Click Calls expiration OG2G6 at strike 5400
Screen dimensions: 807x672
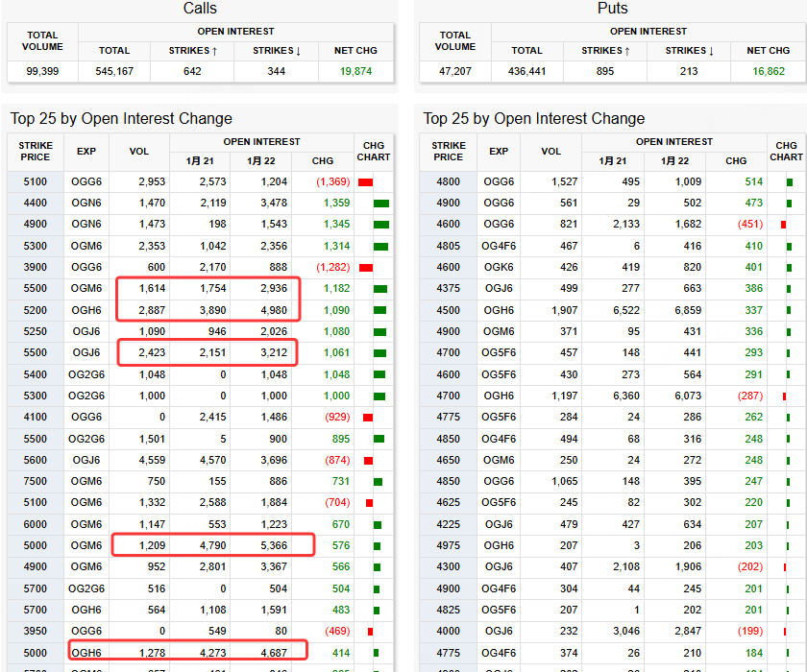coord(86,374)
